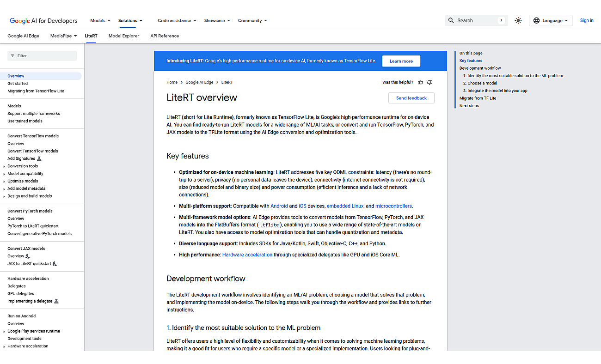Jump to Next steps in contents
Image resolution: width=601 pixels, height=364 pixels.
click(x=469, y=106)
